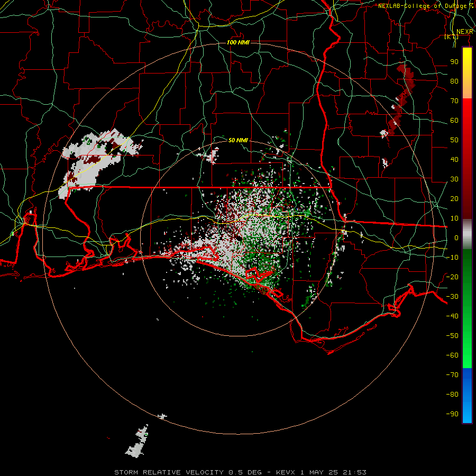Pick the light blue bottom color bar segment
The height and width of the screenshot is (476, 476).
pyautogui.click(x=467, y=413)
